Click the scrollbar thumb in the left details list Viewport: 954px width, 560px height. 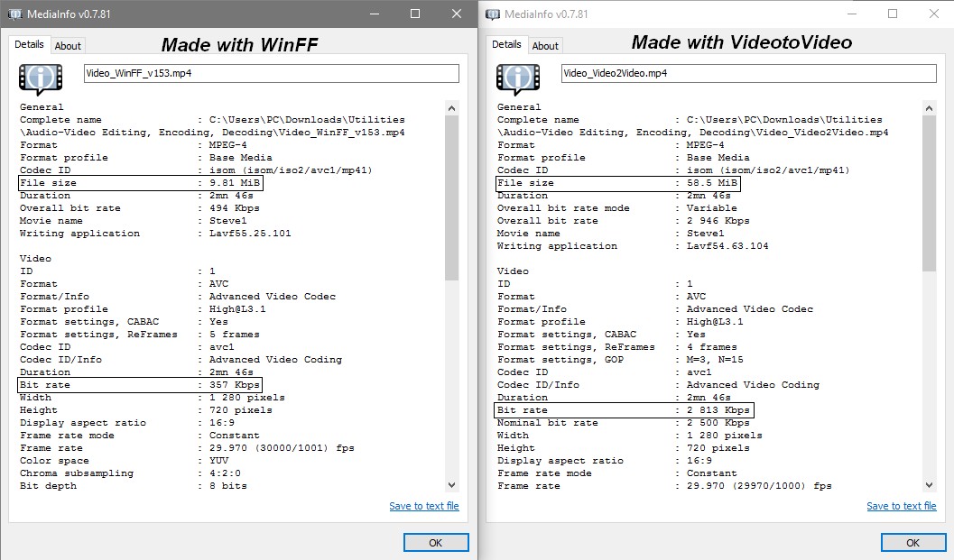tap(451, 197)
